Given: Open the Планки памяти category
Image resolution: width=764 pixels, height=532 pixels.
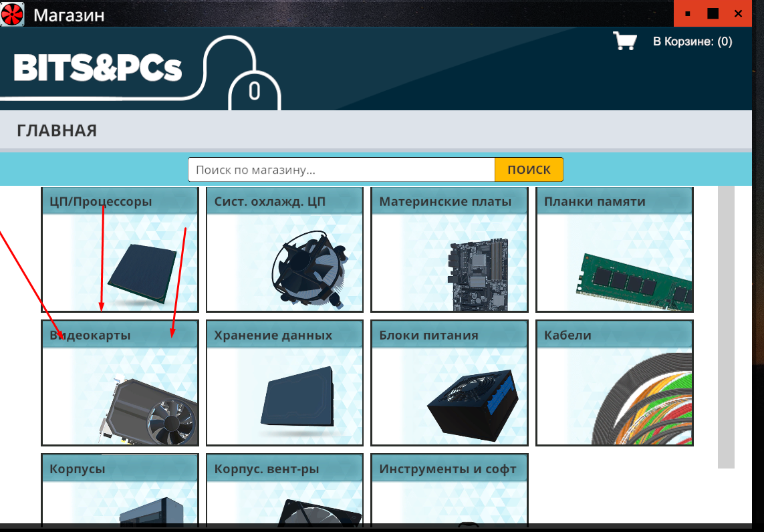Looking at the screenshot, I should [614, 249].
